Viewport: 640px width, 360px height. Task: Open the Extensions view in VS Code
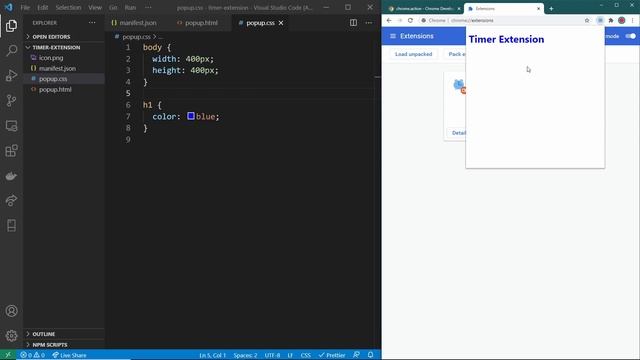(x=11, y=151)
